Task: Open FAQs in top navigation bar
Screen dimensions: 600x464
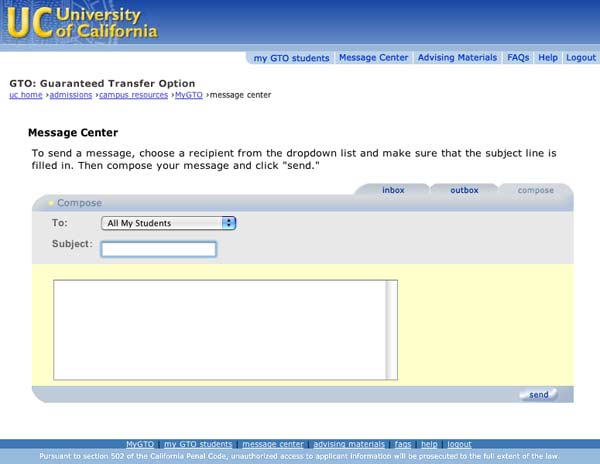Action: click(x=518, y=58)
